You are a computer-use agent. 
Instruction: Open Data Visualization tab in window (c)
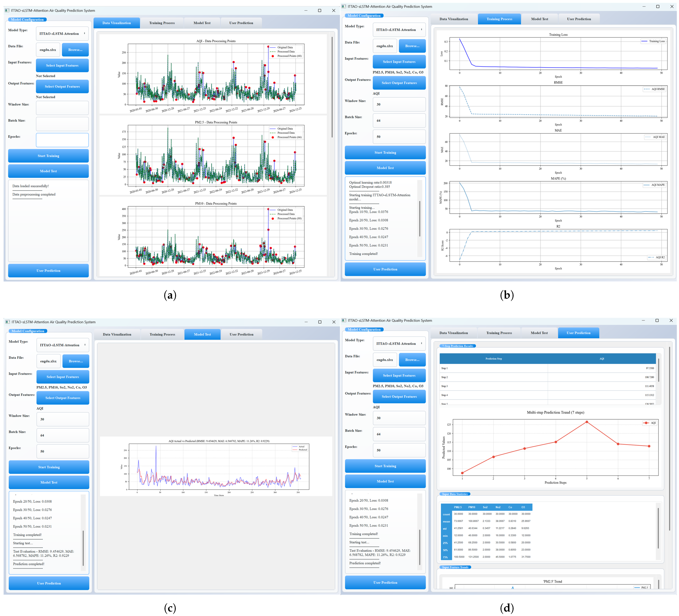(x=117, y=334)
